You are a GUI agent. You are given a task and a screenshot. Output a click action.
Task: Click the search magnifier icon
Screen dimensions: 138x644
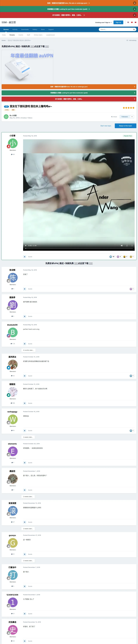(134, 30)
